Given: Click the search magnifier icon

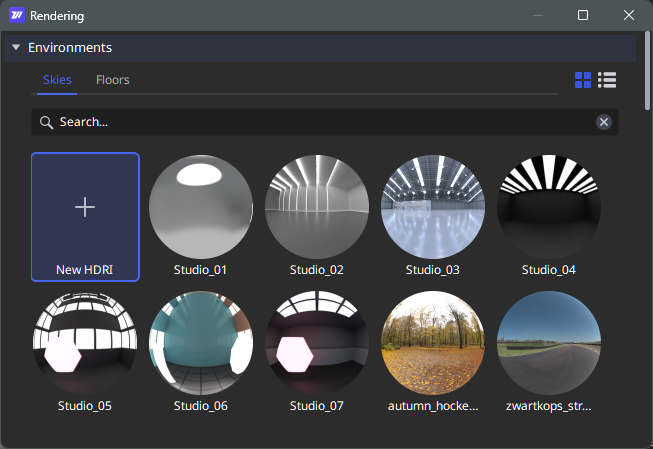Looking at the screenshot, I should (x=46, y=122).
